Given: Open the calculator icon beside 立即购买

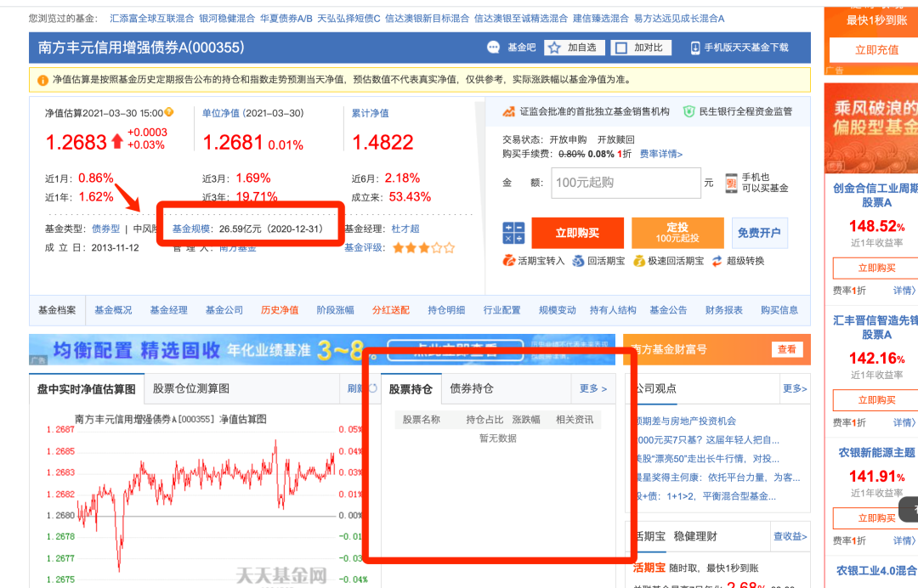Looking at the screenshot, I should click(x=513, y=232).
